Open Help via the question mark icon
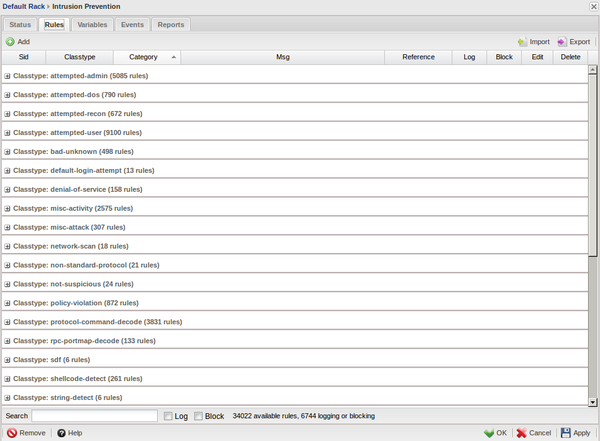 click(x=61, y=433)
